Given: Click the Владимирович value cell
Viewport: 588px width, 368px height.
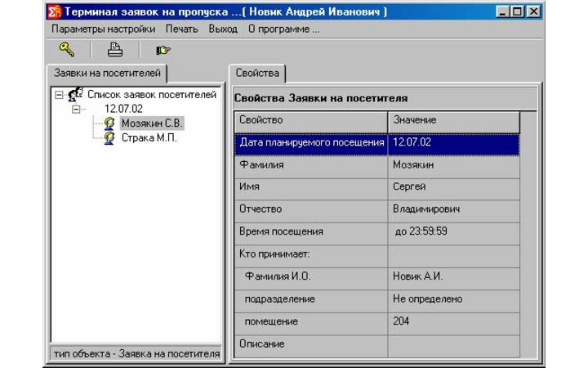Looking at the screenshot, I should pos(454,212).
